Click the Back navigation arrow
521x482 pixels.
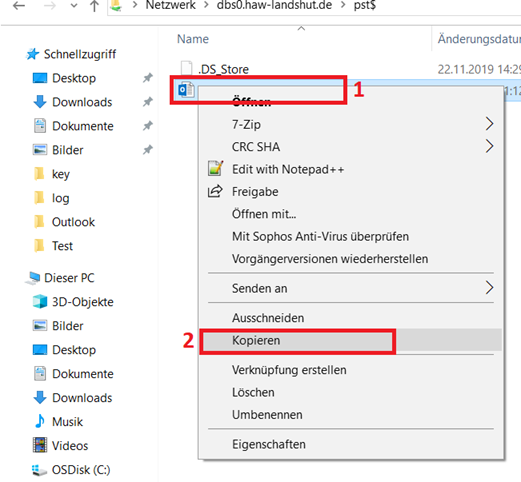pyautogui.click(x=19, y=6)
